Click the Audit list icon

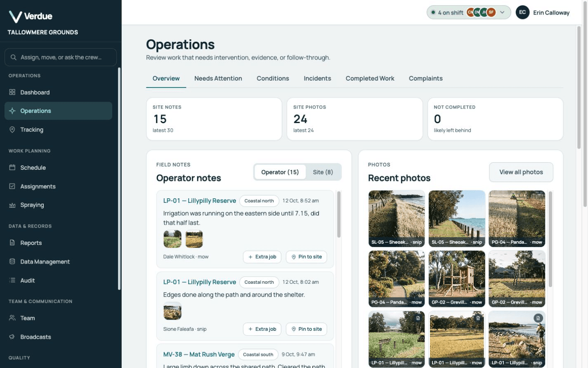[x=12, y=280]
